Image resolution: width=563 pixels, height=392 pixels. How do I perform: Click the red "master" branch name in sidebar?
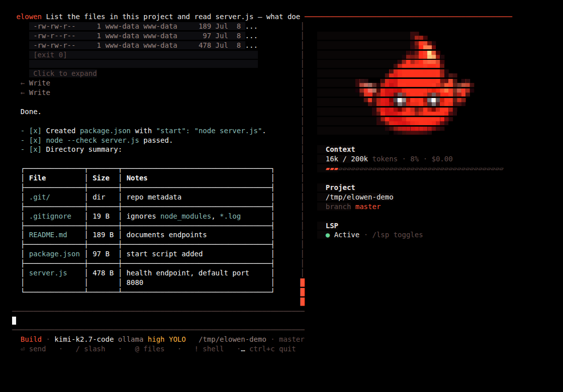tap(368, 207)
